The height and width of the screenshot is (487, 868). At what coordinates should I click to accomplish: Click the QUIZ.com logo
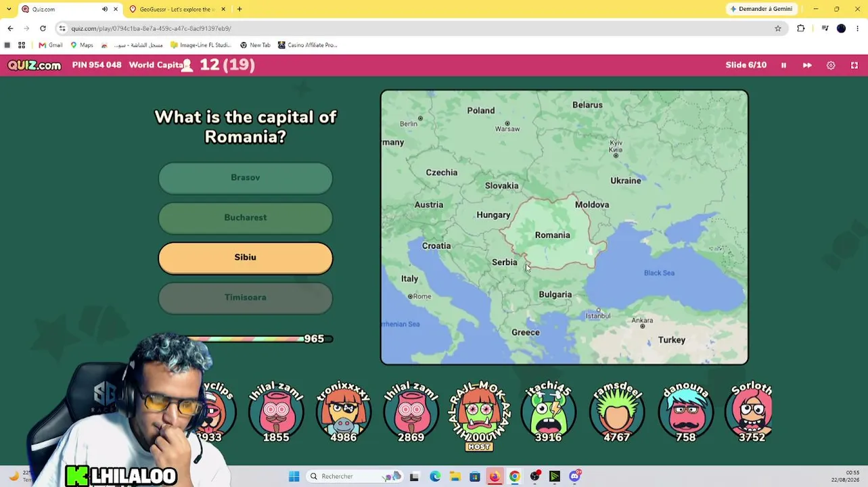35,65
